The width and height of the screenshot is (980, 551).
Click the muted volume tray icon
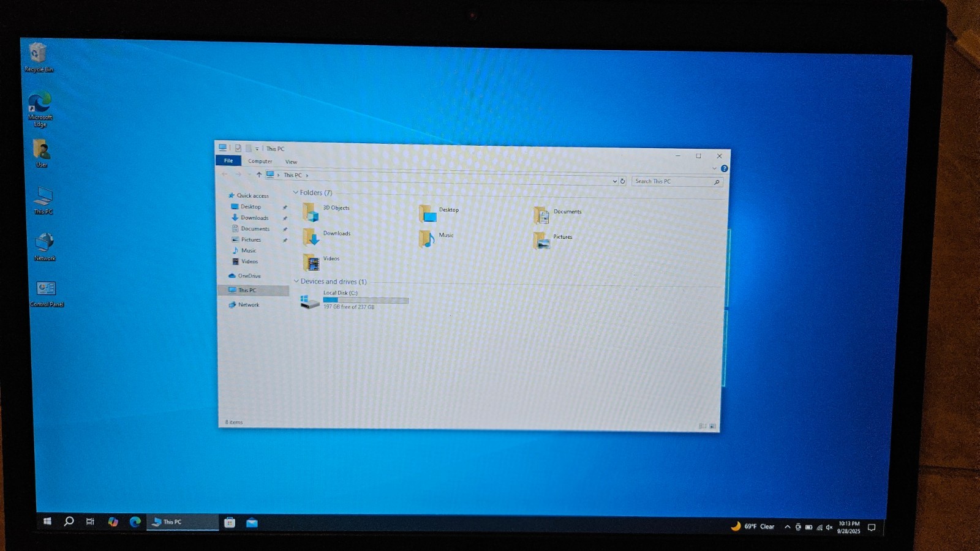[829, 527]
